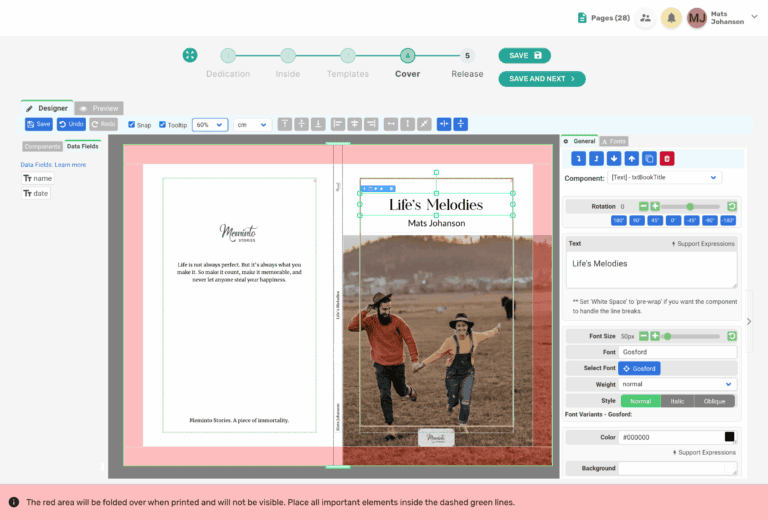Open the Fonts tab
The width and height of the screenshot is (768, 520).
[x=614, y=141]
